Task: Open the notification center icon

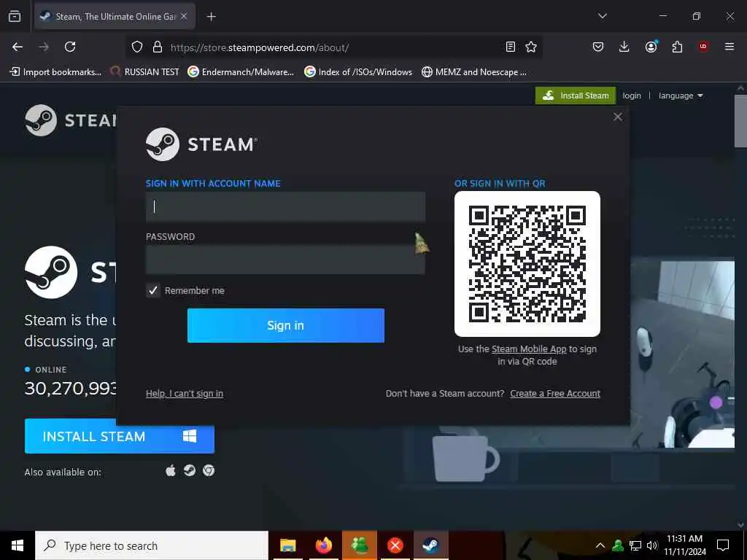Action: 723,545
